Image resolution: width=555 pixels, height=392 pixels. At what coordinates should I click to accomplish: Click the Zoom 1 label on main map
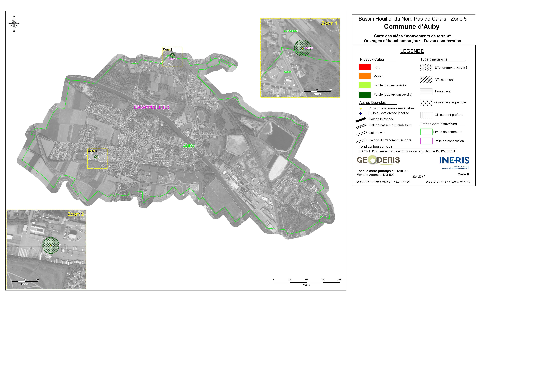167,50
